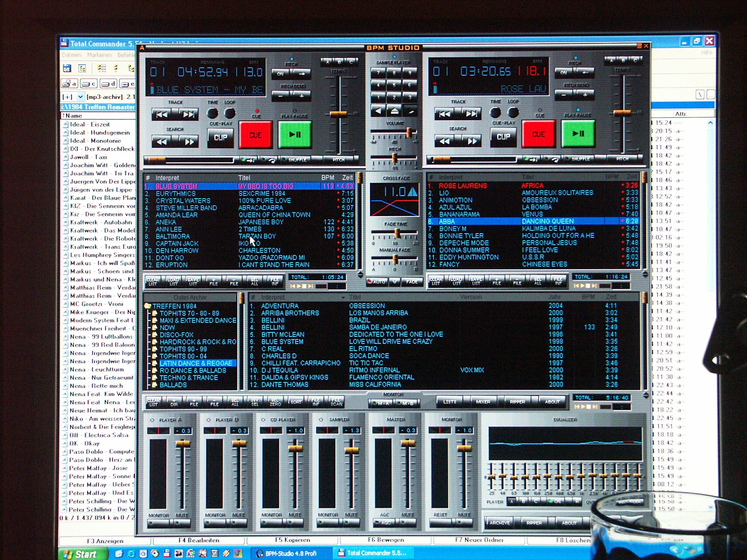
Task: Select the ABBA Dancing Queen row in the Player B playlist
Action: tap(533, 221)
